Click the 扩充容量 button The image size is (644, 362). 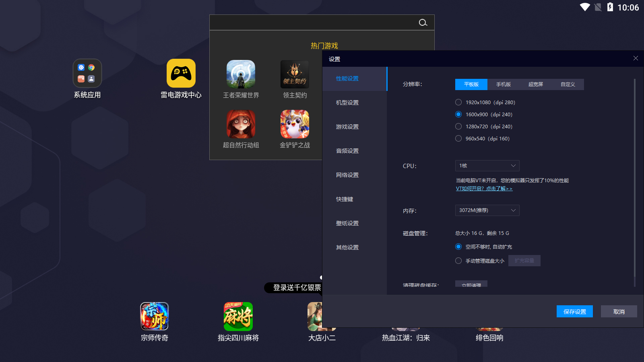(x=524, y=261)
